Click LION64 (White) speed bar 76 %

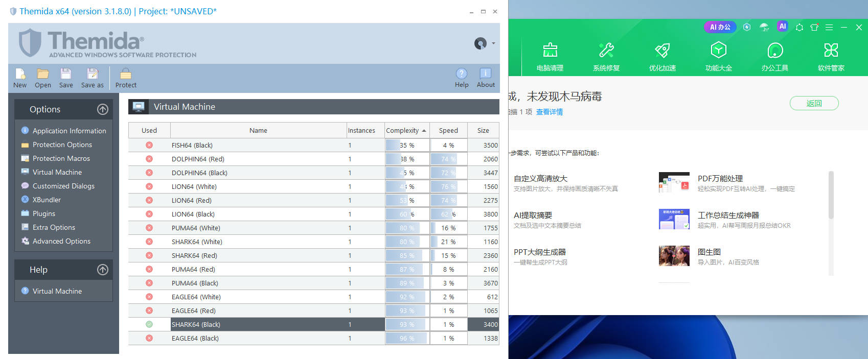(x=448, y=186)
